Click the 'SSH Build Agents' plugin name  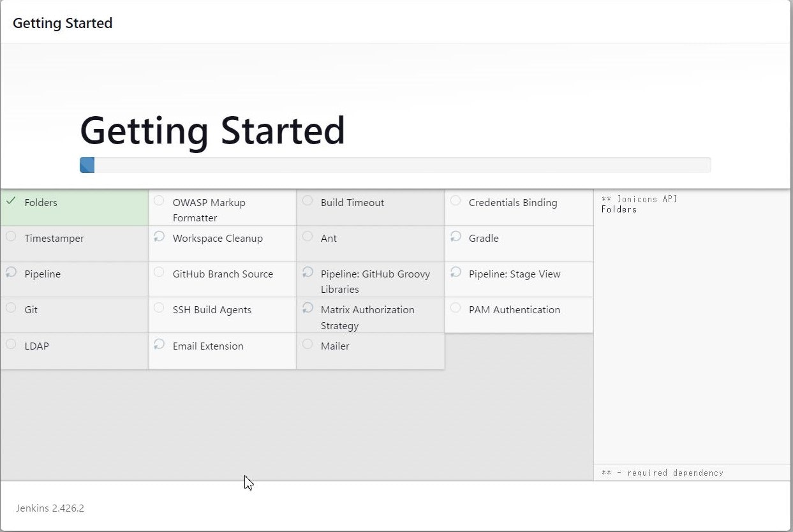(212, 309)
